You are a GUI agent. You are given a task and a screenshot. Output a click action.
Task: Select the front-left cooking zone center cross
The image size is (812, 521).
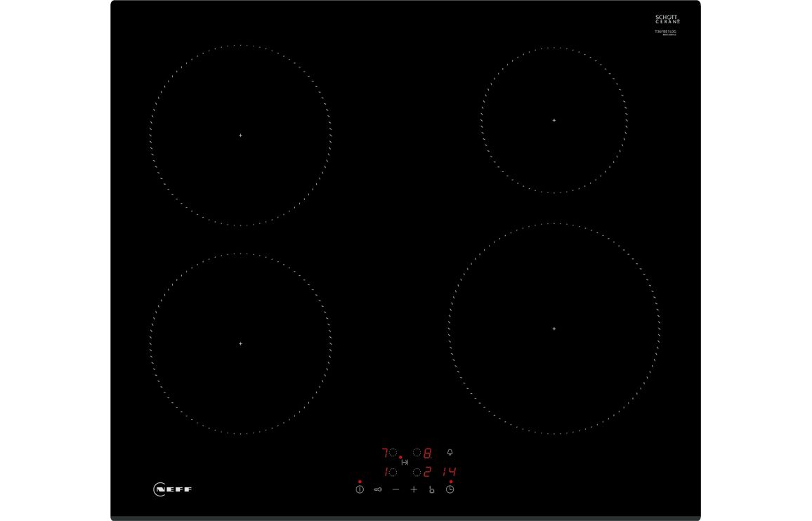click(240, 343)
